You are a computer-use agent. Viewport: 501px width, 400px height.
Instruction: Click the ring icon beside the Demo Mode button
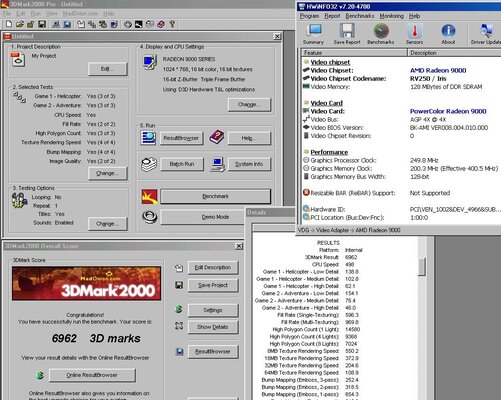pyautogui.click(x=149, y=217)
